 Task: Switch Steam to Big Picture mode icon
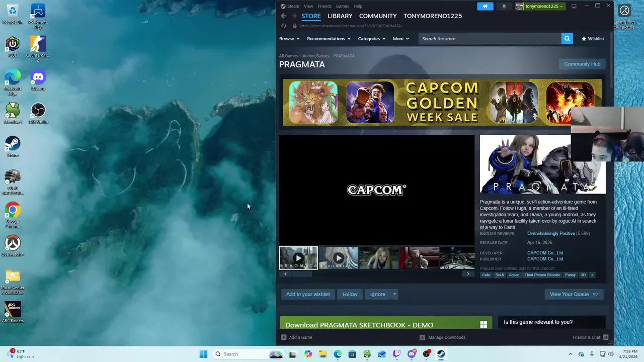pos(574,6)
